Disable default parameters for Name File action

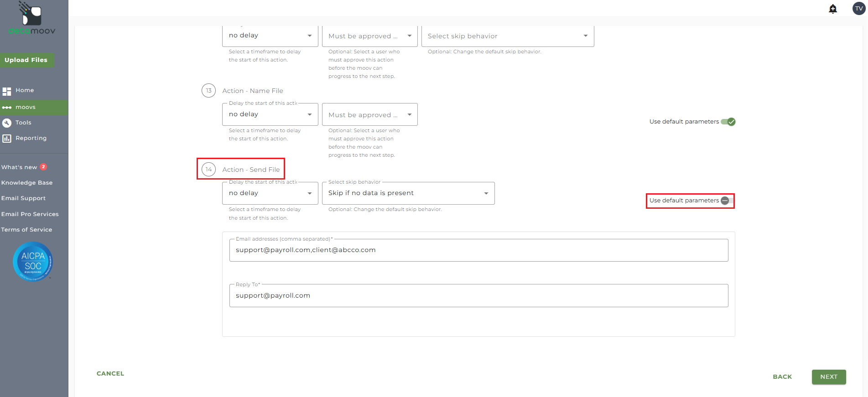728,122
